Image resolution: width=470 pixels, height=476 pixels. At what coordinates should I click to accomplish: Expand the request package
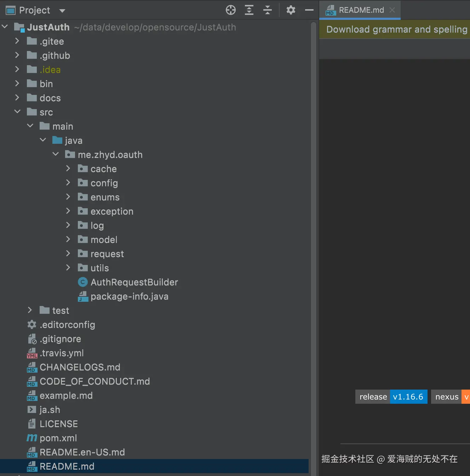click(x=68, y=254)
